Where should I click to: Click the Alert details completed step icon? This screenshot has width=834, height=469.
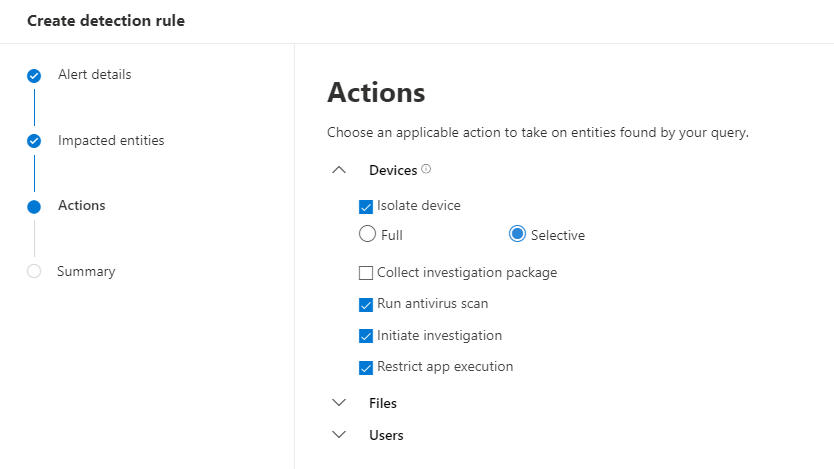point(34,76)
